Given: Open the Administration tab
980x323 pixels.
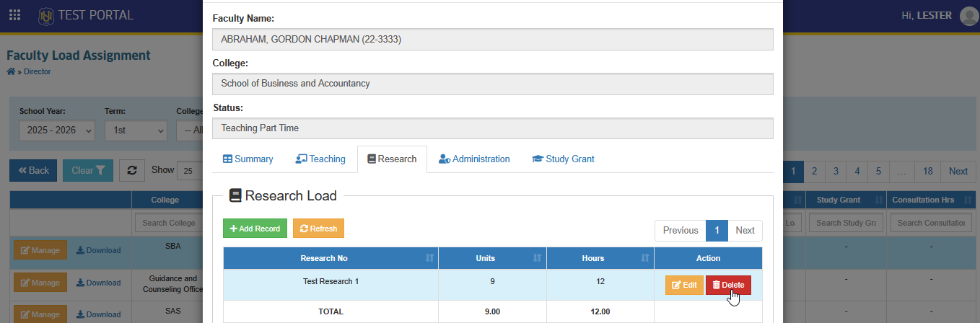Looking at the screenshot, I should pyautogui.click(x=474, y=159).
